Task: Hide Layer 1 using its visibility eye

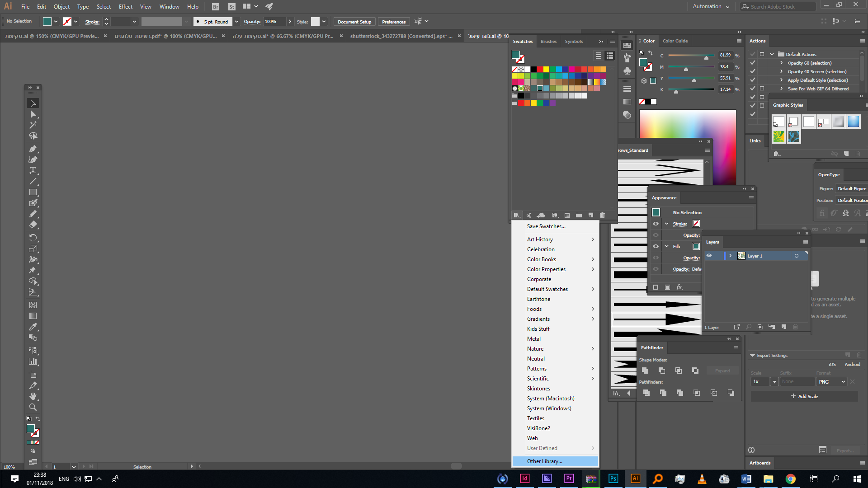Action: pos(709,255)
